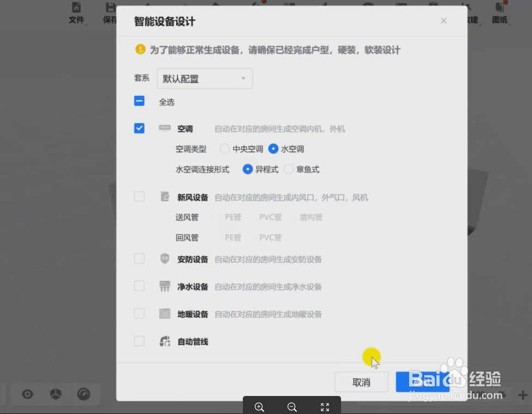Toggle the 全选 checkbox

pyautogui.click(x=139, y=101)
